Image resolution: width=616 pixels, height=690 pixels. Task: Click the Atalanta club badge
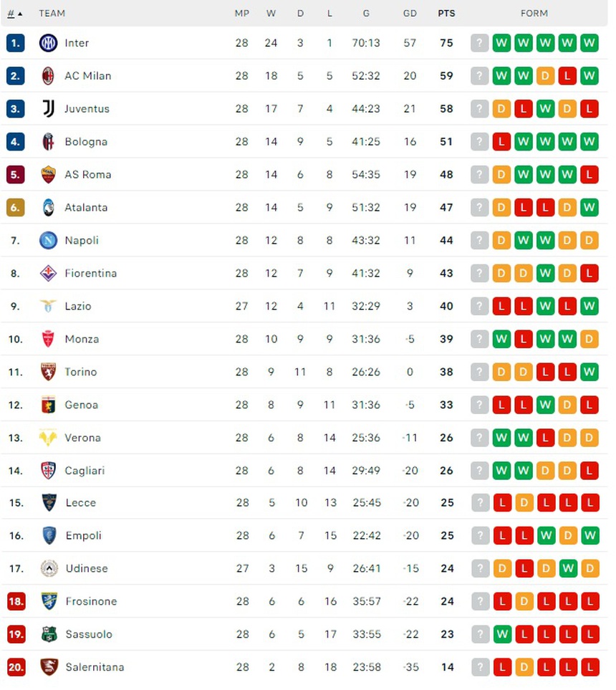(48, 207)
